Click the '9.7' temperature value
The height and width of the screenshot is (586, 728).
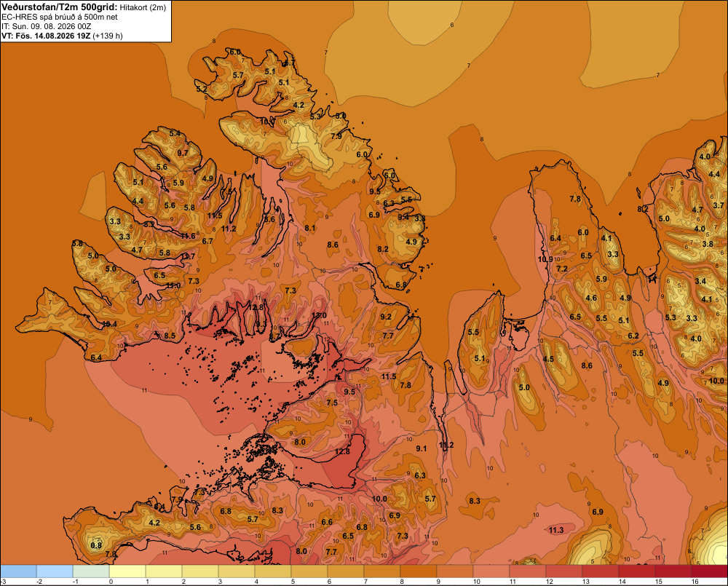click(183, 153)
